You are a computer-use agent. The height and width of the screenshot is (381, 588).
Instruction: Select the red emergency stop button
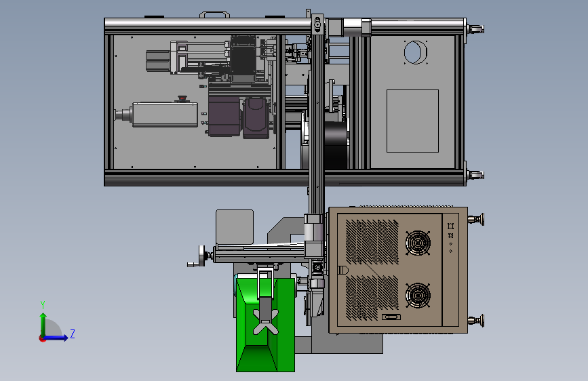tap(182, 98)
